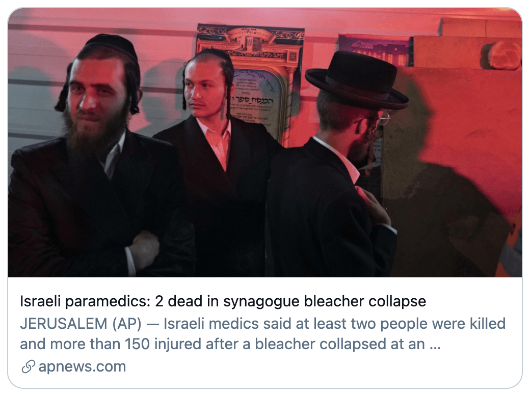Click the young man in the white shirt
Image resolution: width=532 pixels, height=398 pixels.
(217, 163)
